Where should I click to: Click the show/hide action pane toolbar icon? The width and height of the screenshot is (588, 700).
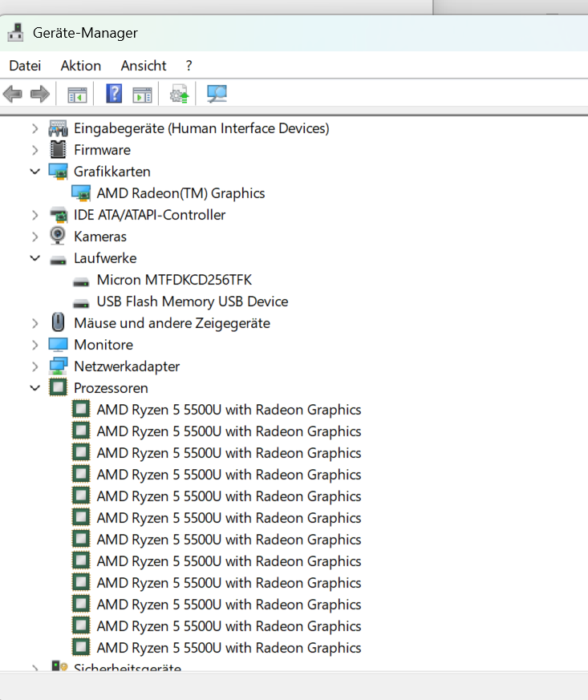143,95
